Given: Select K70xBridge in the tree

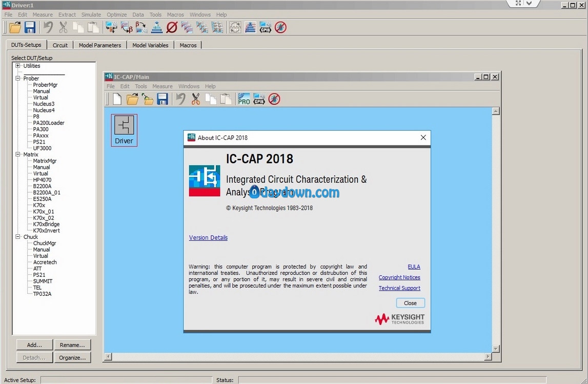Looking at the screenshot, I should 46,224.
